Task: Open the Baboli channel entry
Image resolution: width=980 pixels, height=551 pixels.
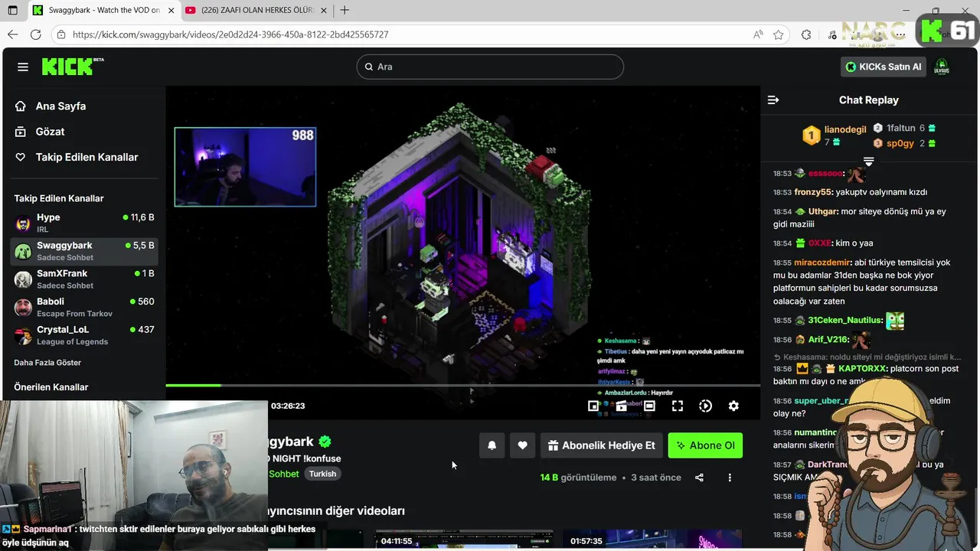Action: click(x=84, y=307)
